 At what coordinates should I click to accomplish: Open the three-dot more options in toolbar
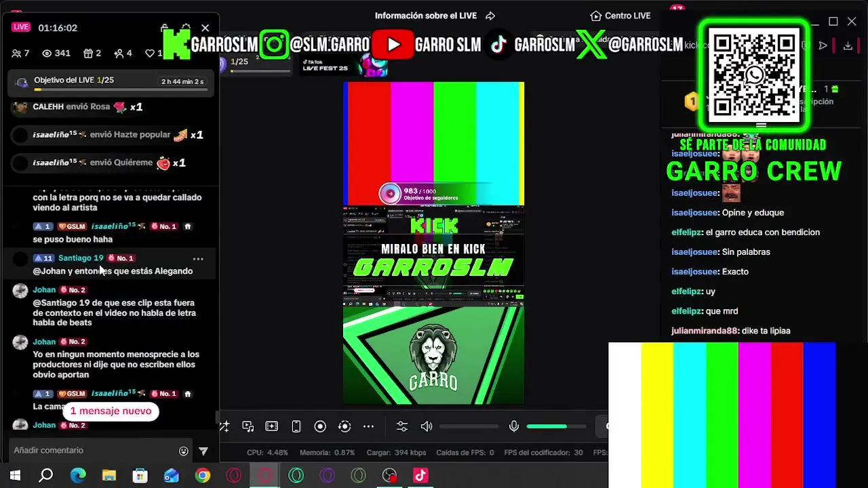coord(368,426)
